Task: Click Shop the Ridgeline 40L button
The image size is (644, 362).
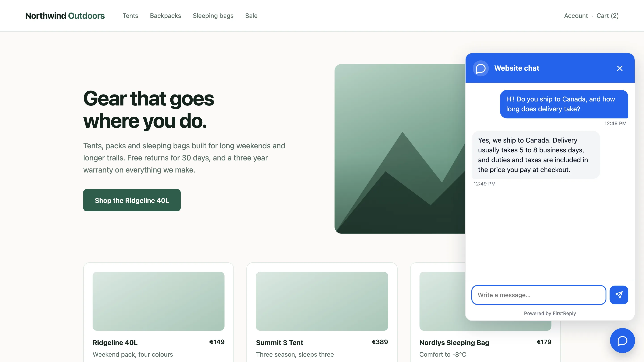Action: 132,200
